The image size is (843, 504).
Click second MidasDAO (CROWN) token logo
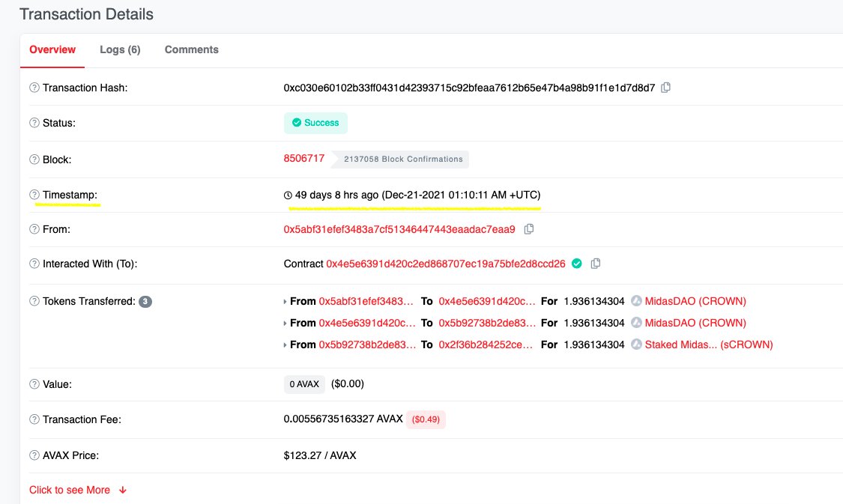click(636, 323)
